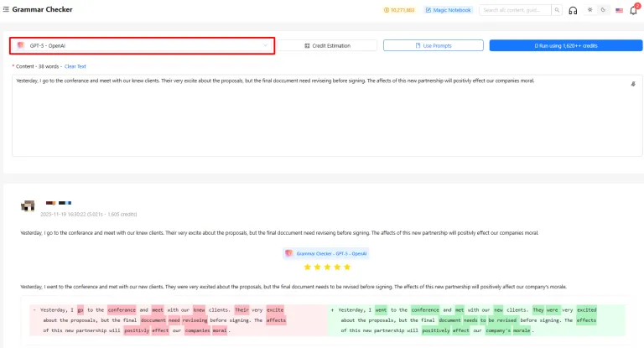Click the Grammar Checker page title
The image size is (644, 348).
tap(42, 9)
